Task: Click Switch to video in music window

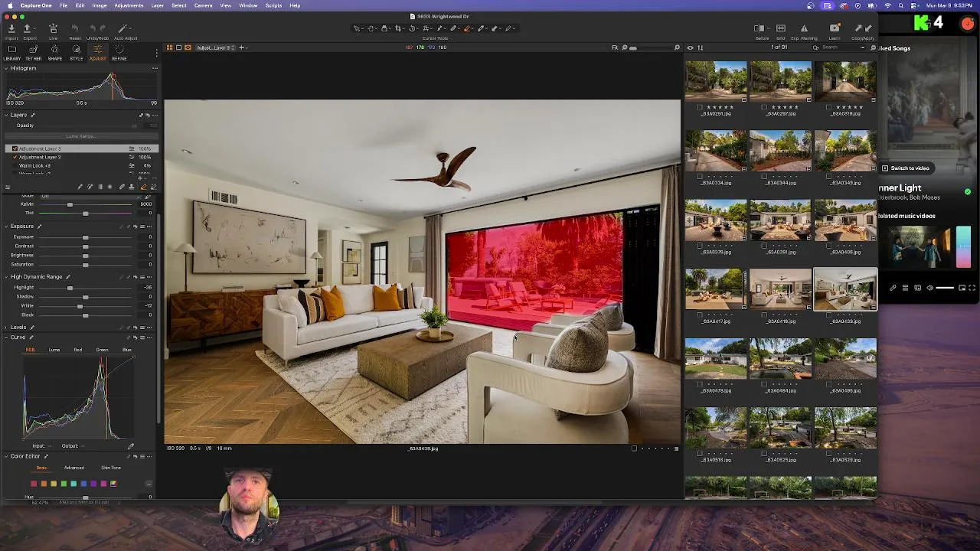Action: pyautogui.click(x=906, y=168)
